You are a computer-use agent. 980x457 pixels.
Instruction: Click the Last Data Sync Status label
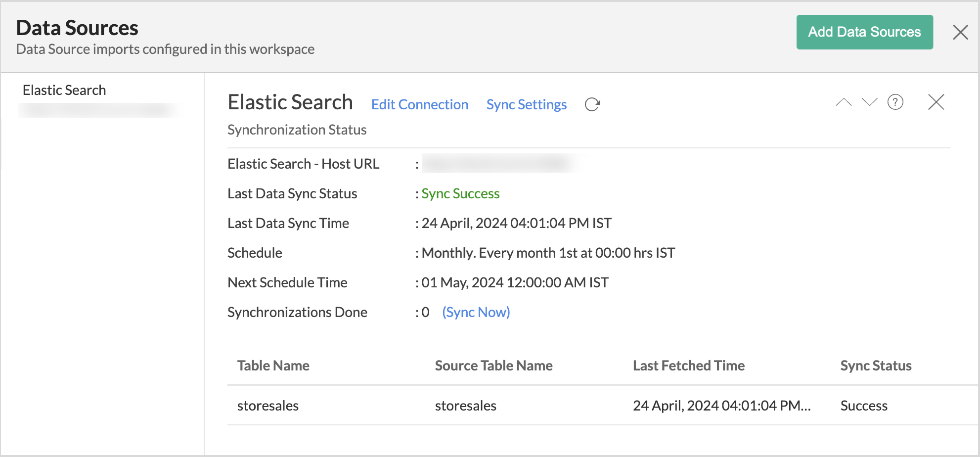pyautogui.click(x=292, y=193)
